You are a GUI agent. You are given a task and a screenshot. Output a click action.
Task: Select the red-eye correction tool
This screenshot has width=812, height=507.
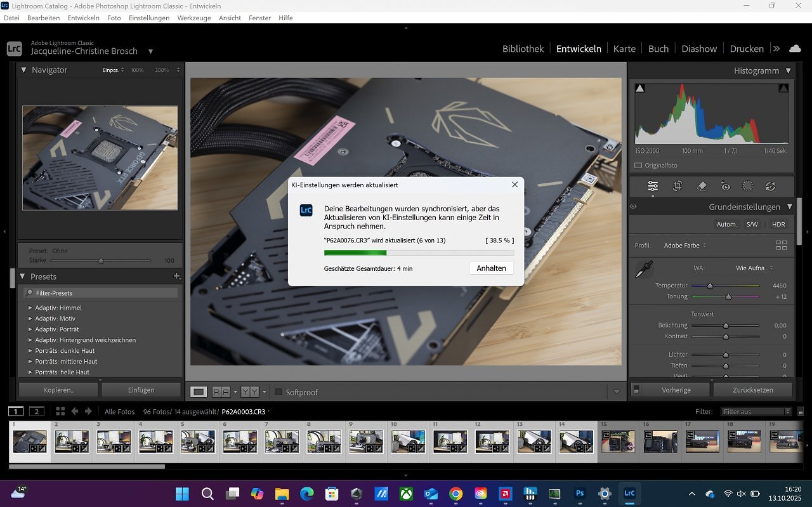(x=726, y=186)
